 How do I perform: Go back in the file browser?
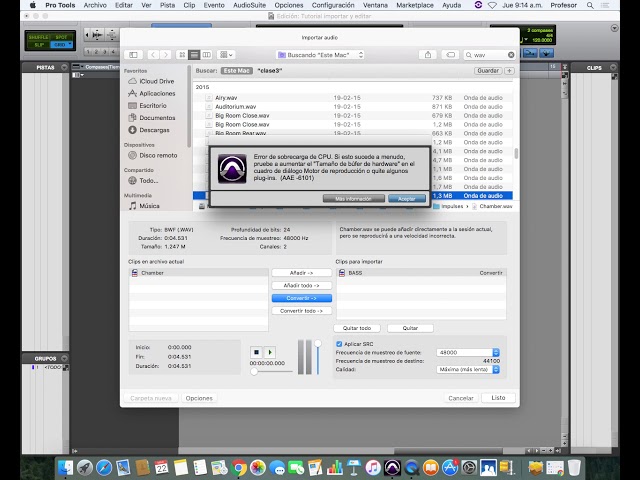click(153, 55)
